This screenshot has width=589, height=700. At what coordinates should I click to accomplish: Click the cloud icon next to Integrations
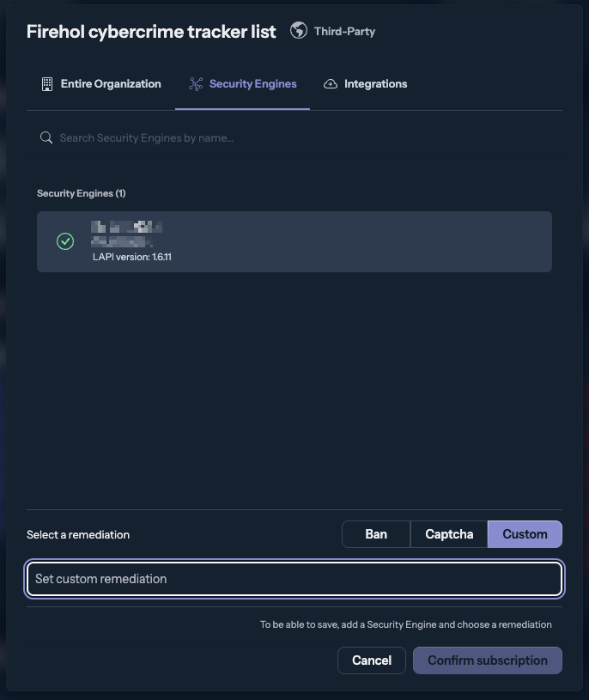pyautogui.click(x=331, y=84)
